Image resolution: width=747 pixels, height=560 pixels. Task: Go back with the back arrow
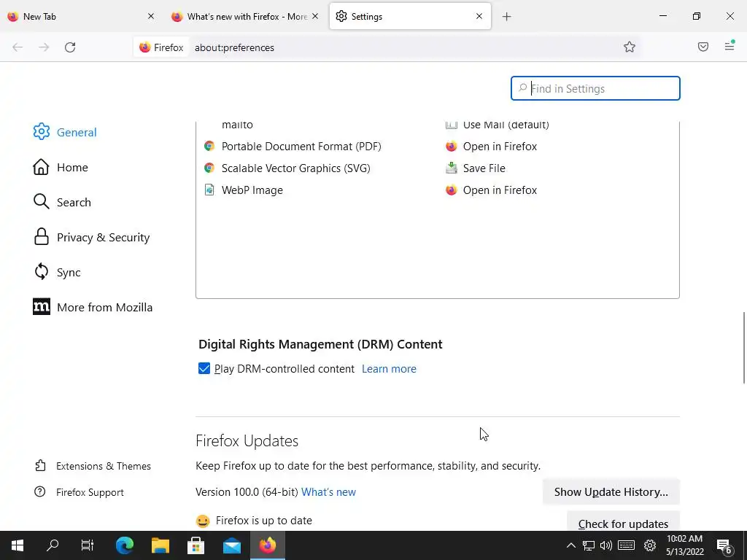tap(18, 47)
